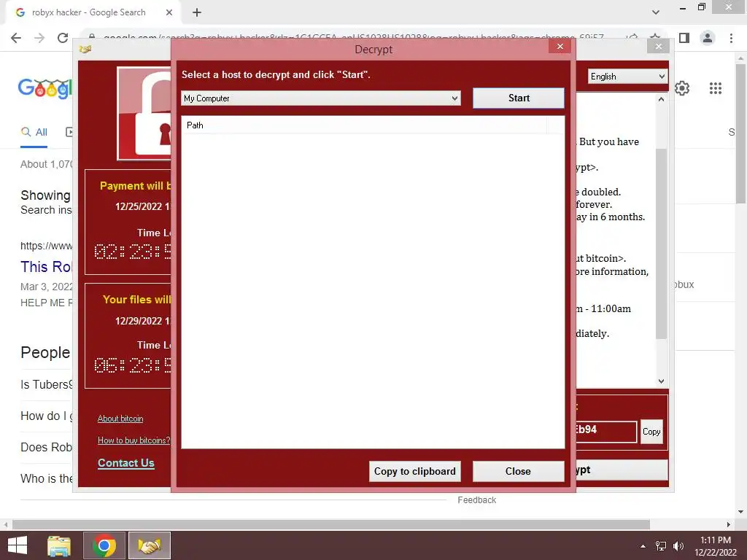Open Chrome tab search chevron

point(656,12)
